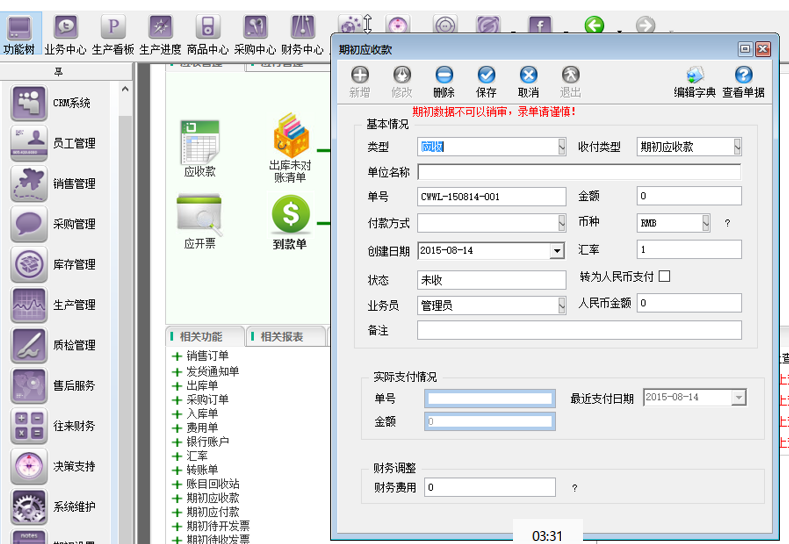
Task: Open the 出库未对账清单 workflow icon
Action: pyautogui.click(x=290, y=148)
